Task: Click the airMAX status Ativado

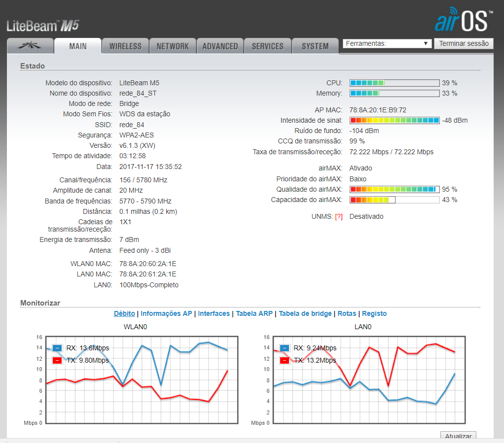Action: pyautogui.click(x=360, y=169)
